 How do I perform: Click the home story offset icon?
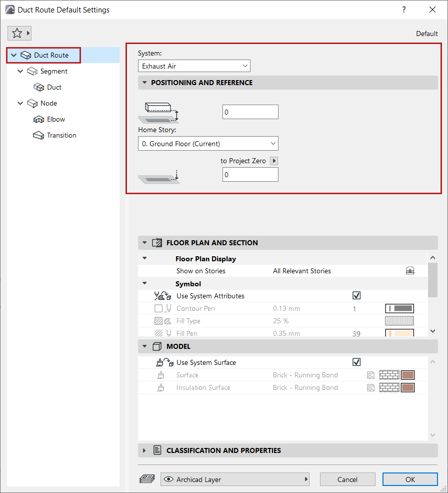158,113
